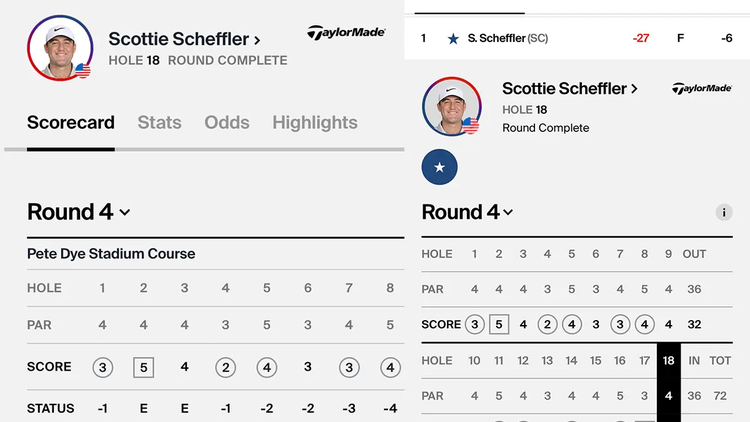The width and height of the screenshot is (750, 422).
Task: Click the left Scottie Scheffler avatar
Action: [x=67, y=47]
